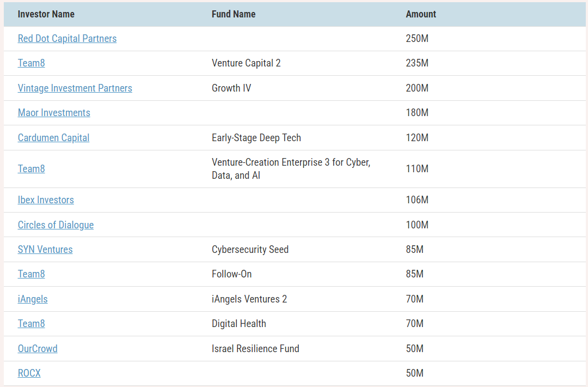Select the iAngels Ventures 2 fund name

coord(249,299)
